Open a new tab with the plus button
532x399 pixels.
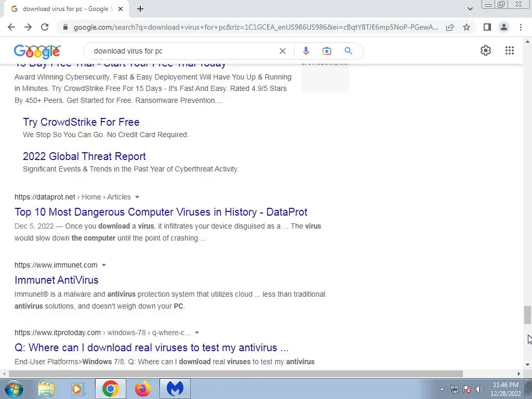point(140,9)
